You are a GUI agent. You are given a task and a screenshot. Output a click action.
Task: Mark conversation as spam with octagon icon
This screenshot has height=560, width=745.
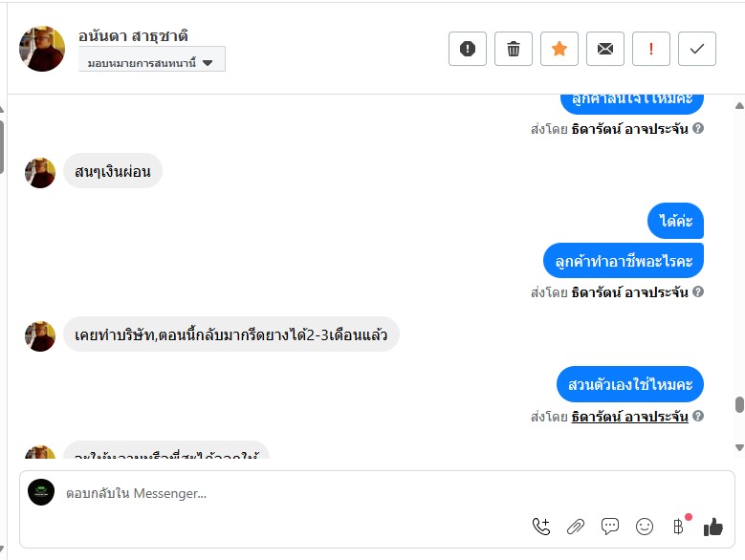(468, 49)
